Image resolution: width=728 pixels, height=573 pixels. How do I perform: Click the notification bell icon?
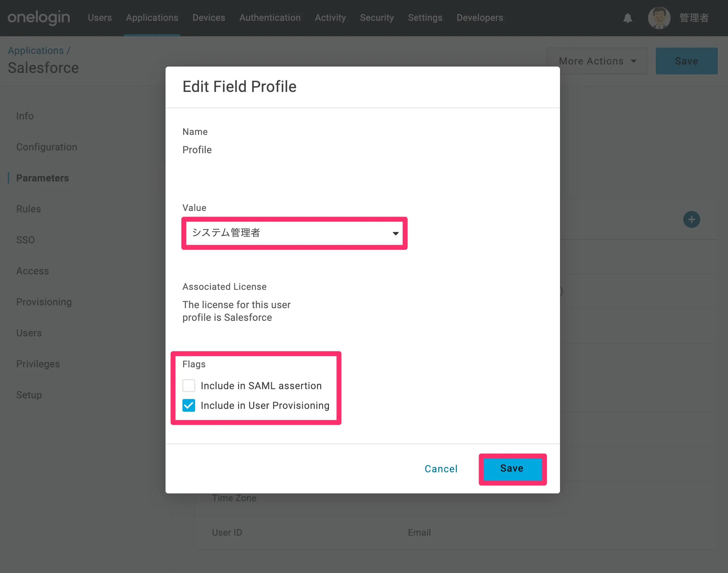pos(628,18)
